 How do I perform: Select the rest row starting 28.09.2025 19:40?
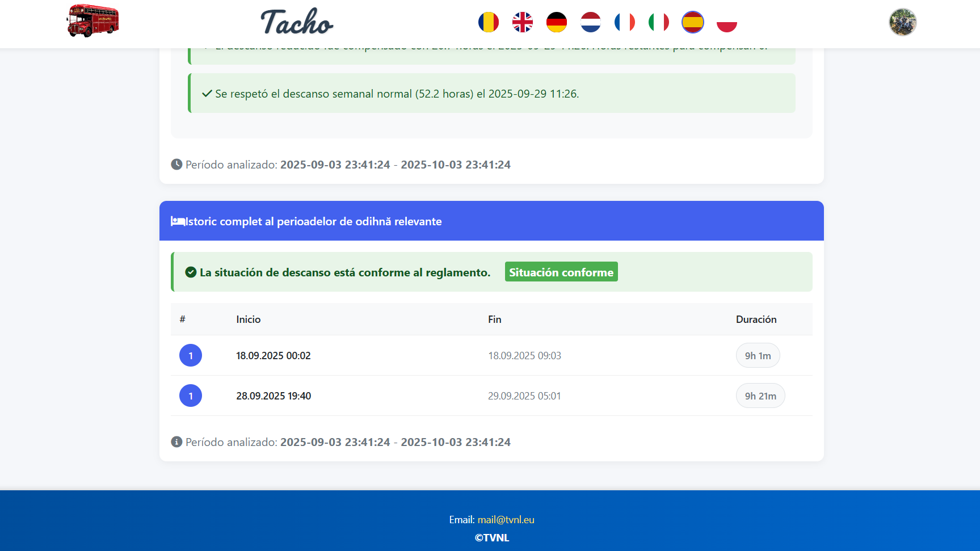tap(273, 396)
